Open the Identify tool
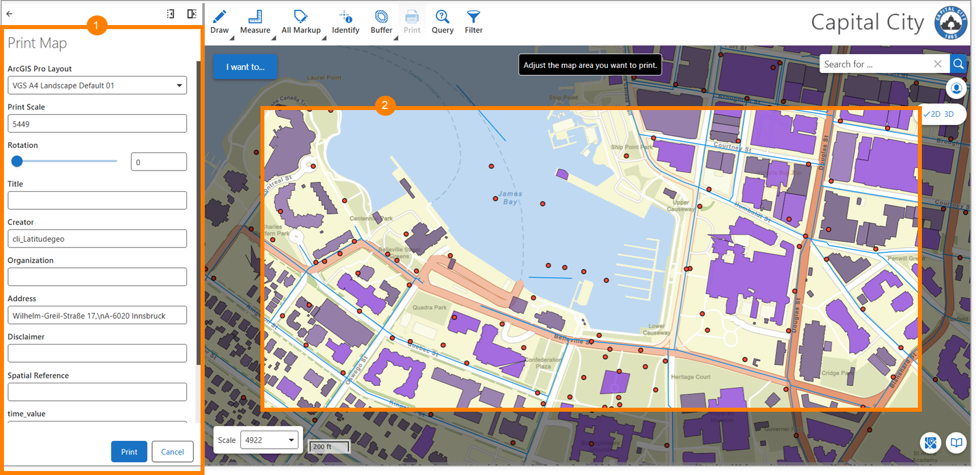This screenshot has height=475, width=980. pos(345,22)
